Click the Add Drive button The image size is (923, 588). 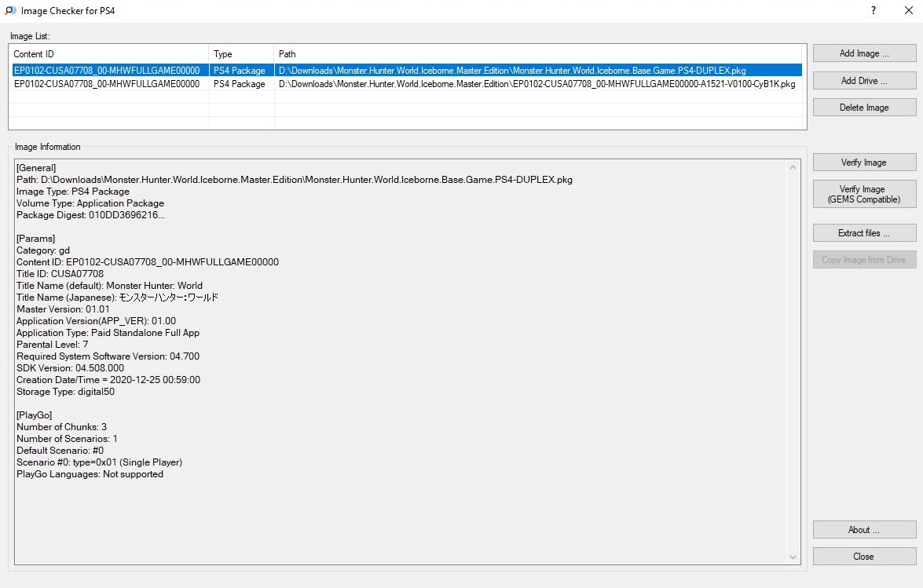864,81
